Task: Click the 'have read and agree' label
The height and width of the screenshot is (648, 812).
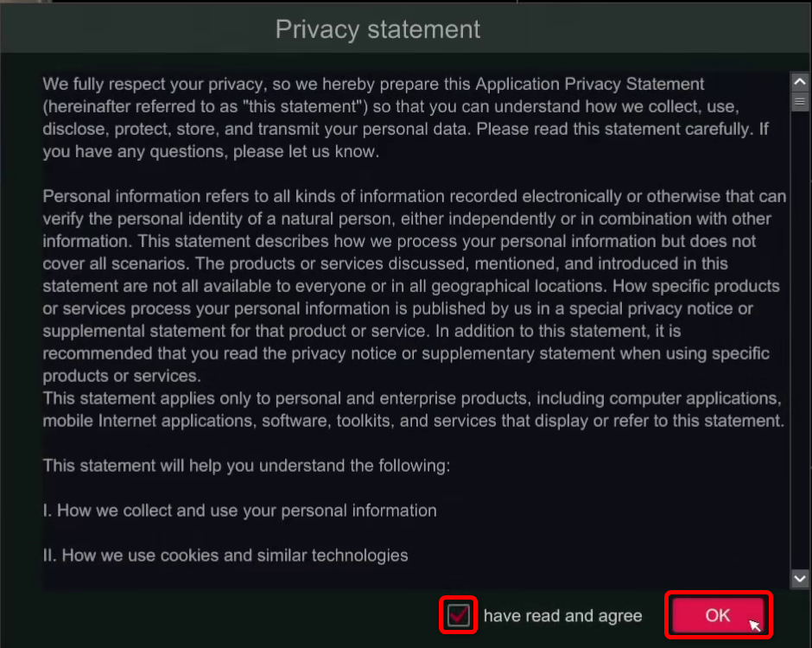Action: click(x=562, y=616)
